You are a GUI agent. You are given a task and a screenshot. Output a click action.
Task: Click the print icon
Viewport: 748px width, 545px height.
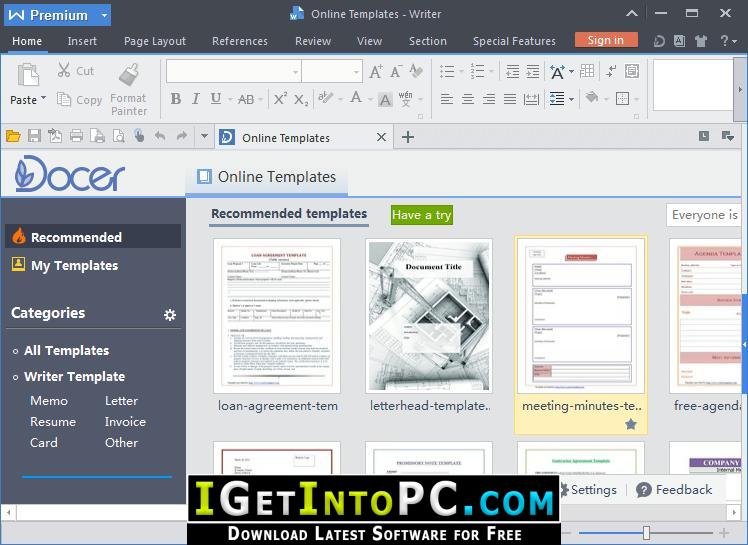tap(76, 136)
